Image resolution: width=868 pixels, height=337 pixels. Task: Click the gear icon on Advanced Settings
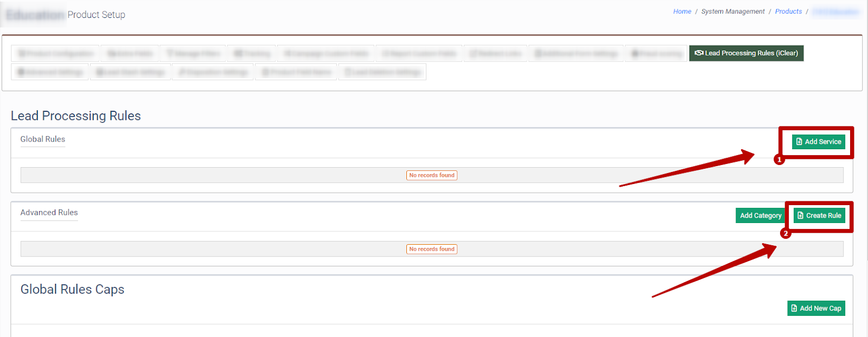pos(21,72)
